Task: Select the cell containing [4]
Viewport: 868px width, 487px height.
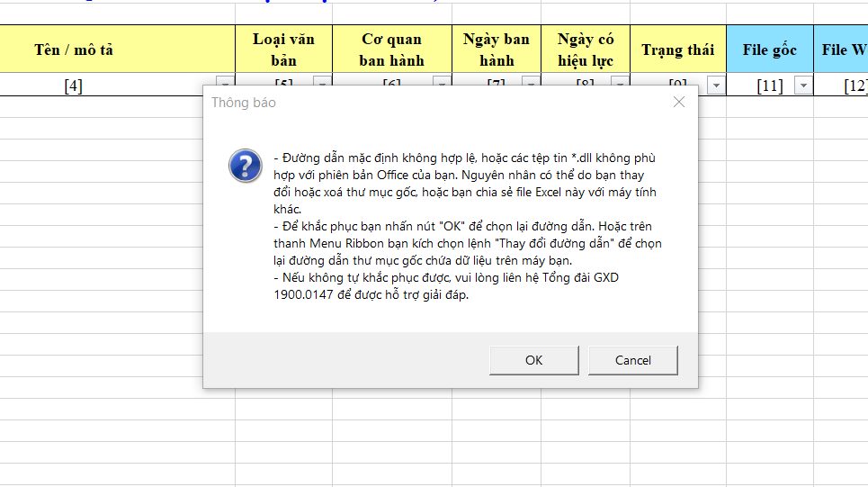Action: (x=74, y=86)
